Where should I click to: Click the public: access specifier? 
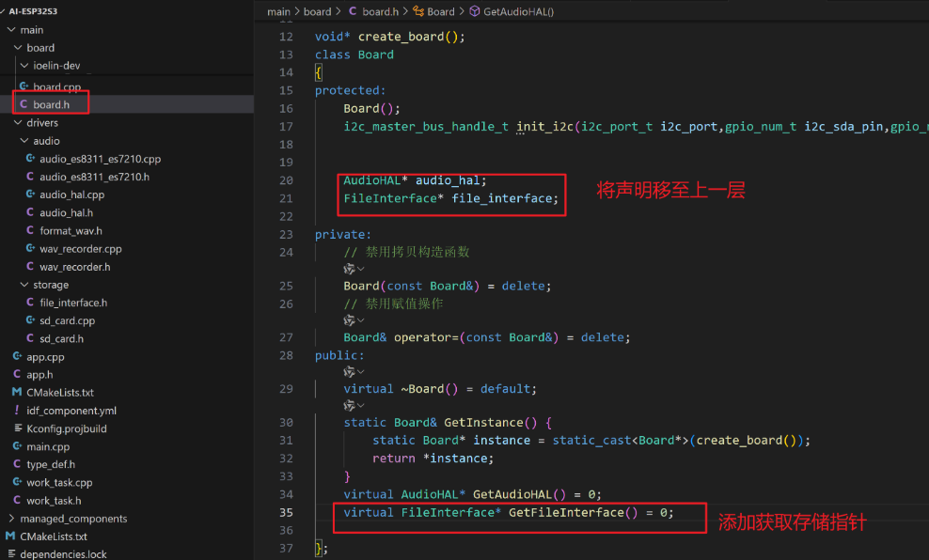click(339, 356)
